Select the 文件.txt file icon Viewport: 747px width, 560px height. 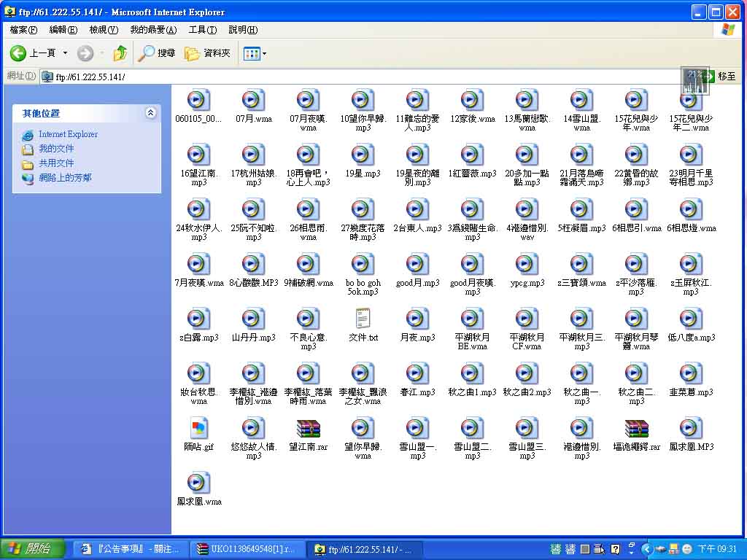pyautogui.click(x=363, y=319)
